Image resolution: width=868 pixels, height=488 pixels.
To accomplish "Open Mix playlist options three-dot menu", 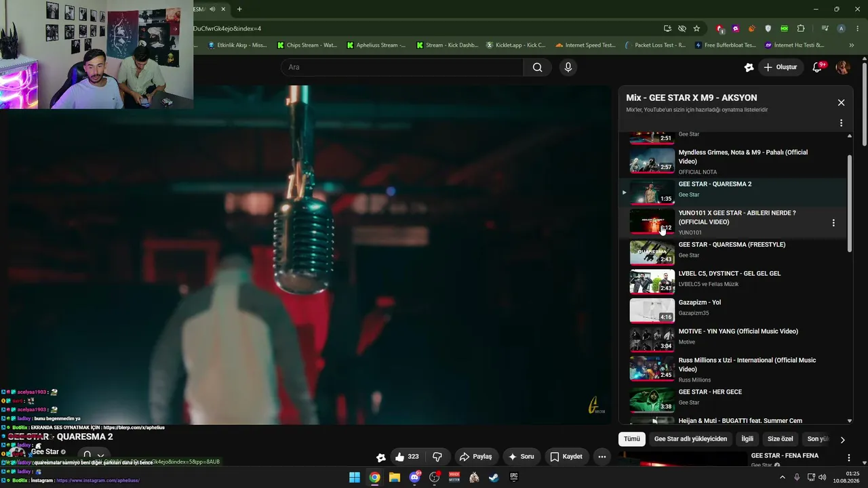I will 841,123.
